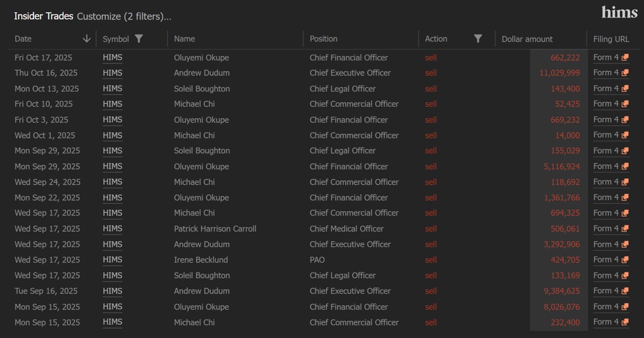Click external link icon for Oct 16 Dudum filing
The image size is (644, 338).
point(625,73)
